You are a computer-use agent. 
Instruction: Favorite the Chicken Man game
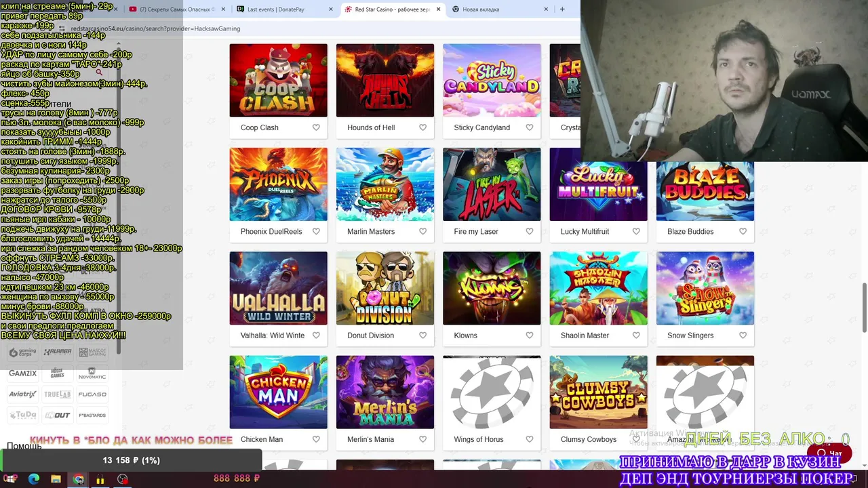316,439
